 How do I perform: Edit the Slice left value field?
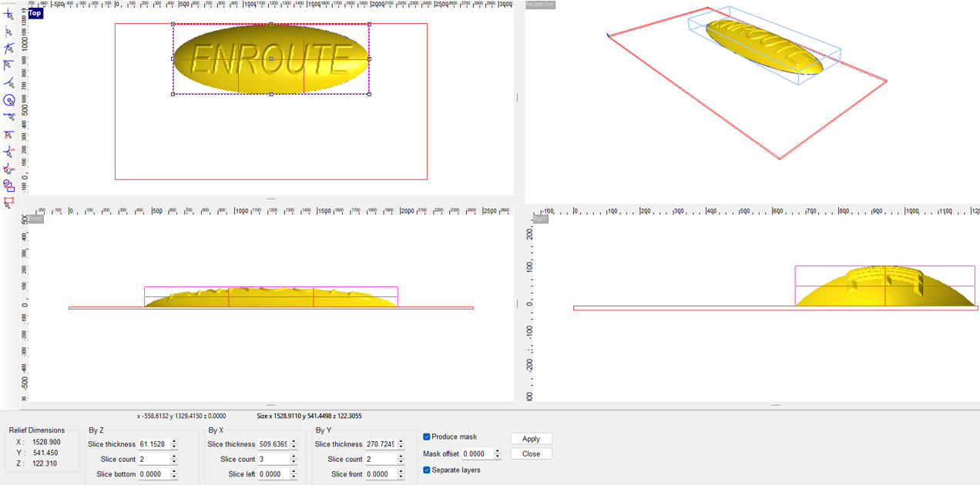(274, 474)
